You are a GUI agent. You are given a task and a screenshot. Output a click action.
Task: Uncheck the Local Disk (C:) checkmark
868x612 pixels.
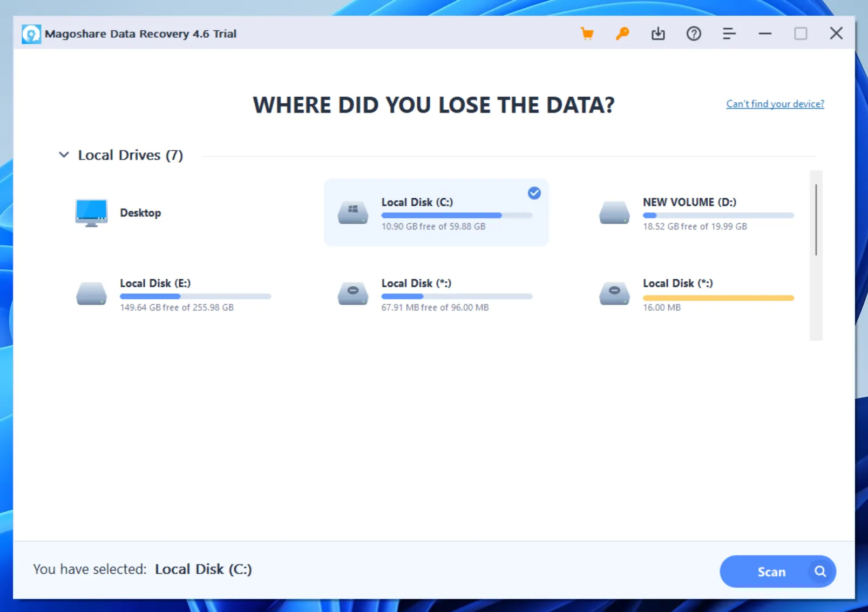534,193
